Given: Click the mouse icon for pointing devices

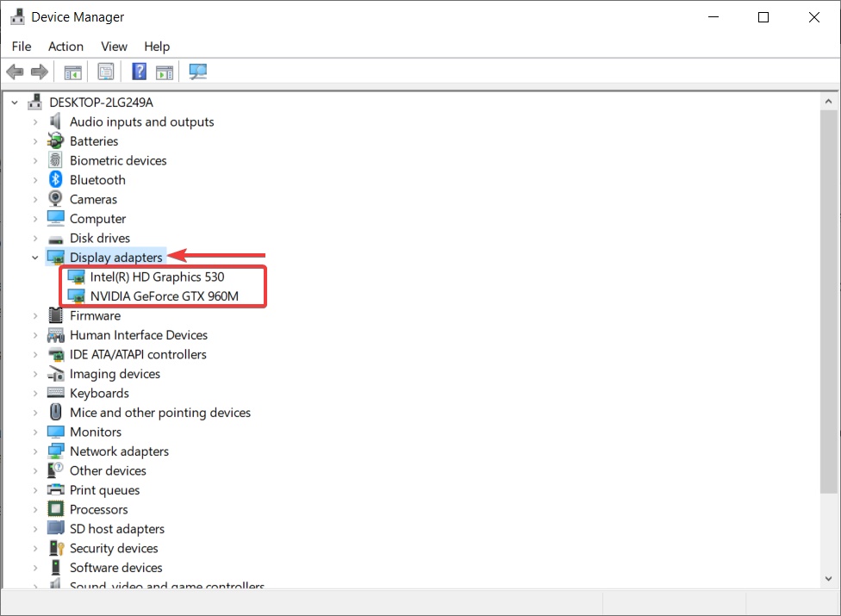Looking at the screenshot, I should click(x=55, y=413).
